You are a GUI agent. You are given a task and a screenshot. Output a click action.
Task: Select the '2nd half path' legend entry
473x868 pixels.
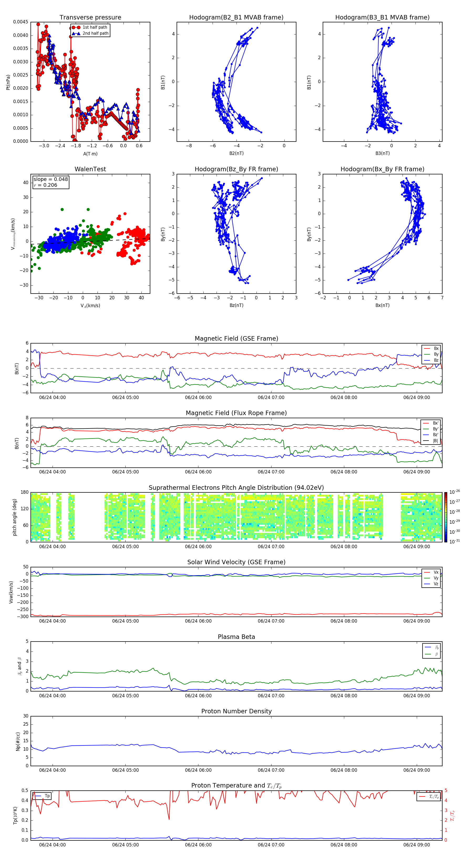point(90,33)
